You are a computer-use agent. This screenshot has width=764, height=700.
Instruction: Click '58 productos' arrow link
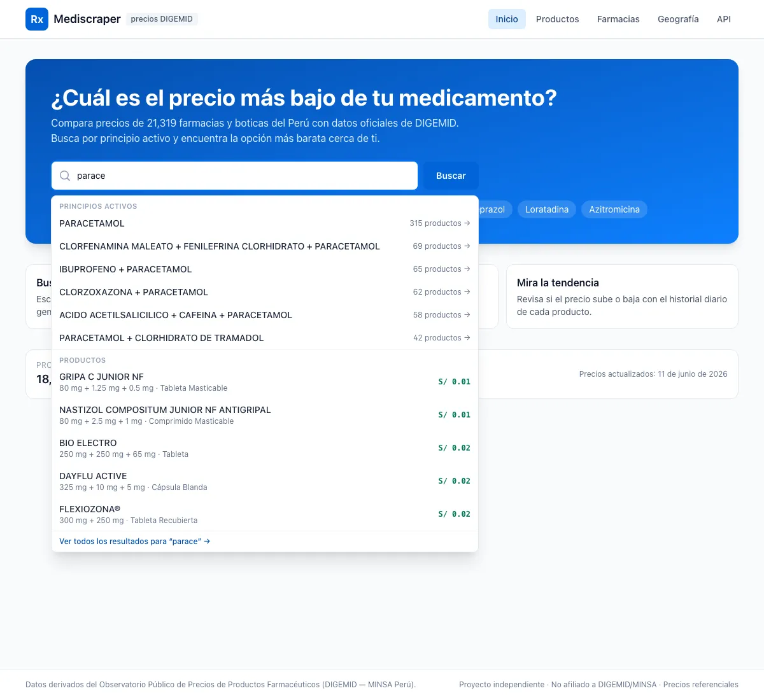tap(441, 315)
